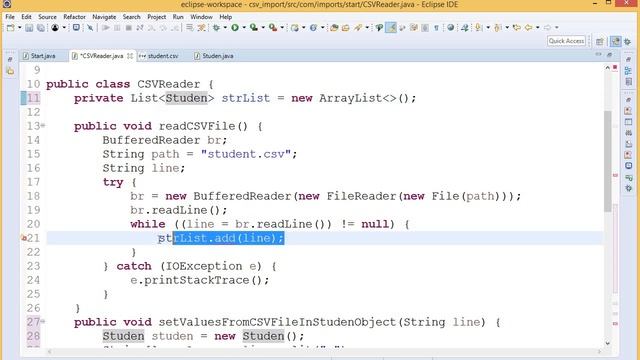This screenshot has height=360, width=640.
Task: Toggle Block Selection Mode icon
Action: [425, 28]
